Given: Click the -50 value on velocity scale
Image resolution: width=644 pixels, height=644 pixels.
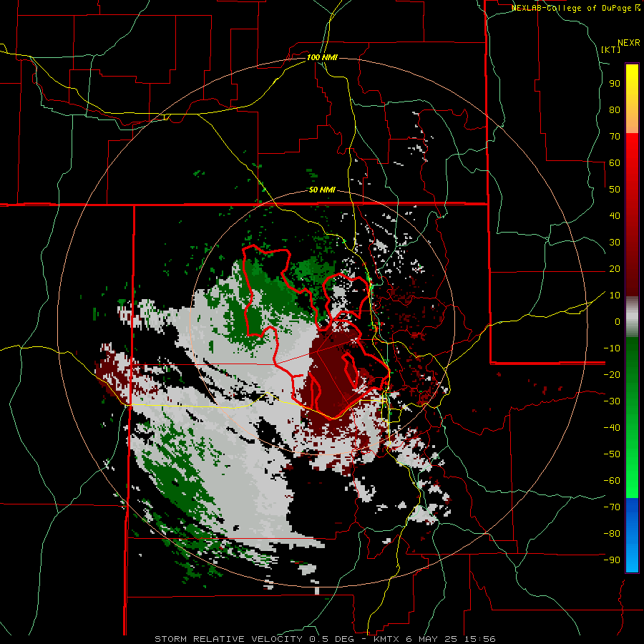Looking at the screenshot, I should [x=612, y=454].
